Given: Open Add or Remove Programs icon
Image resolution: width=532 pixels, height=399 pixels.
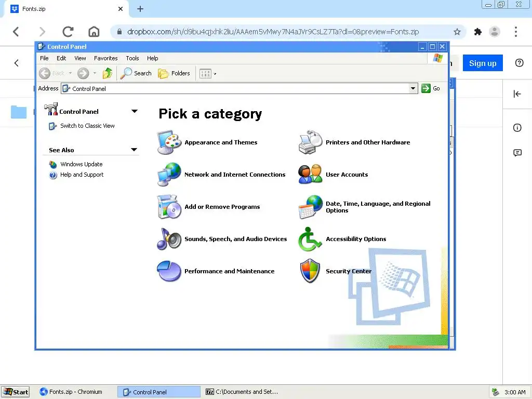Looking at the screenshot, I should (x=169, y=207).
